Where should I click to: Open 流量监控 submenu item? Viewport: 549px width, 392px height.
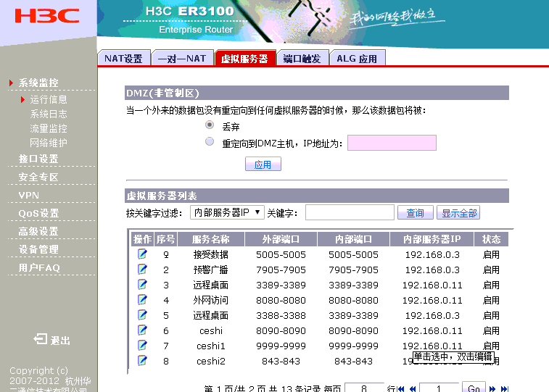click(49, 128)
